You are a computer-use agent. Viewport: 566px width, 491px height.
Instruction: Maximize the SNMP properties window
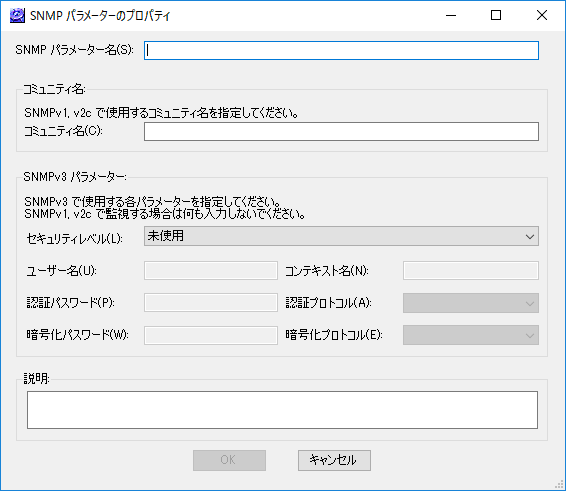[496, 16]
